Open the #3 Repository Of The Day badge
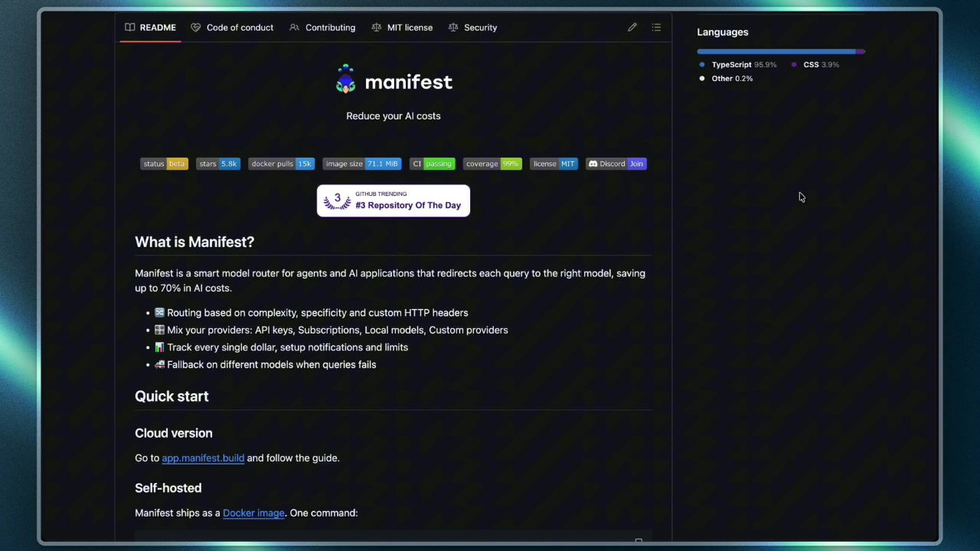This screenshot has height=551, width=980. click(394, 201)
